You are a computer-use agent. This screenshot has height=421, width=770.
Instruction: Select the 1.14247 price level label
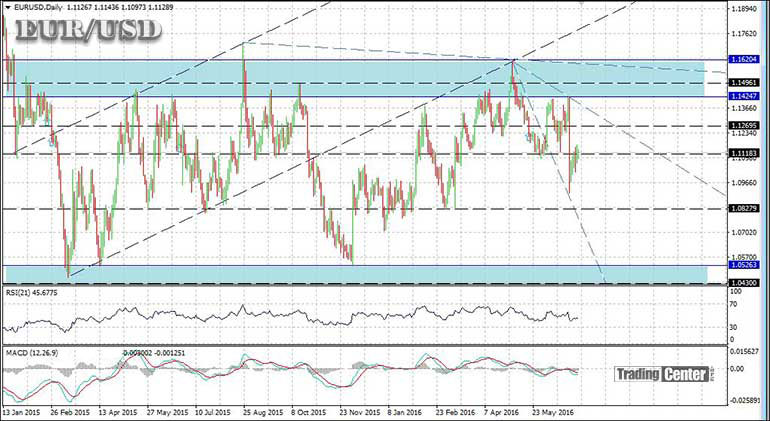[744, 96]
